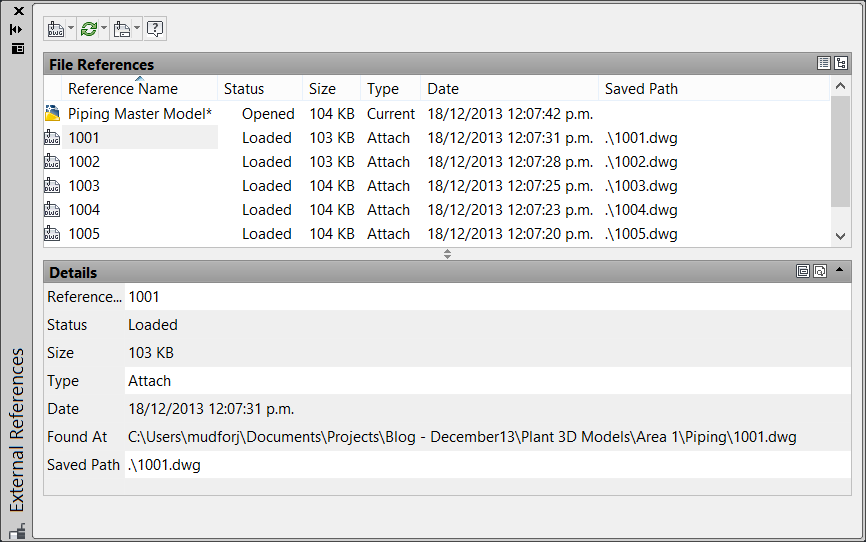This screenshot has height=542, width=866.
Task: Open the Attach DWG dropdown arrow
Action: 71,28
